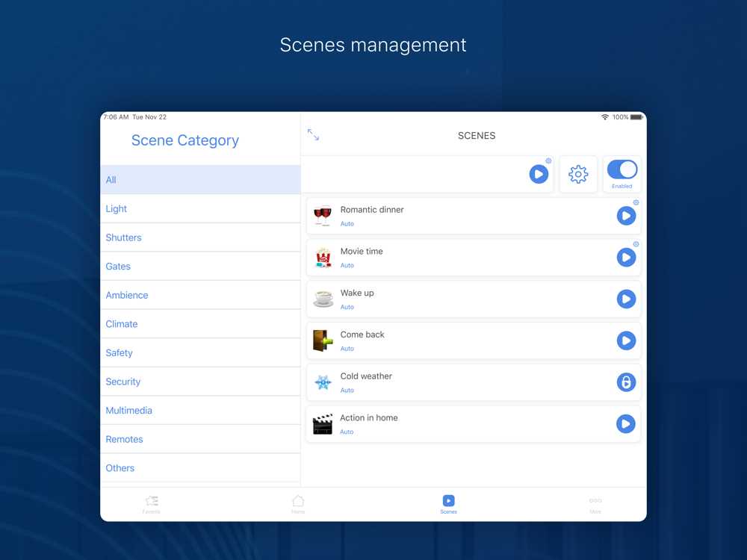The image size is (747, 560).
Task: Click Auto label under Romantic dinner
Action: coord(347,224)
